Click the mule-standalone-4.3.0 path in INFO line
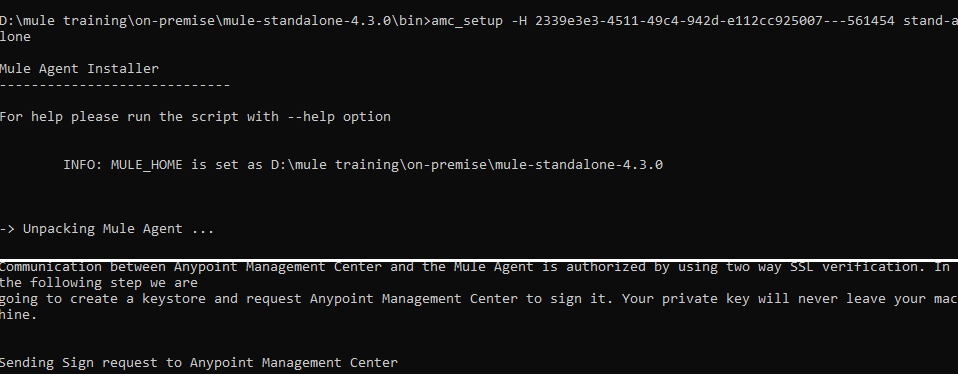The height and width of the screenshot is (377, 958). coord(579,165)
